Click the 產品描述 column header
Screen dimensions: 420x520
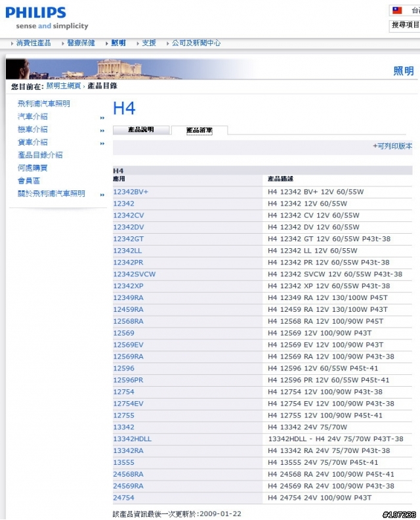point(280,179)
